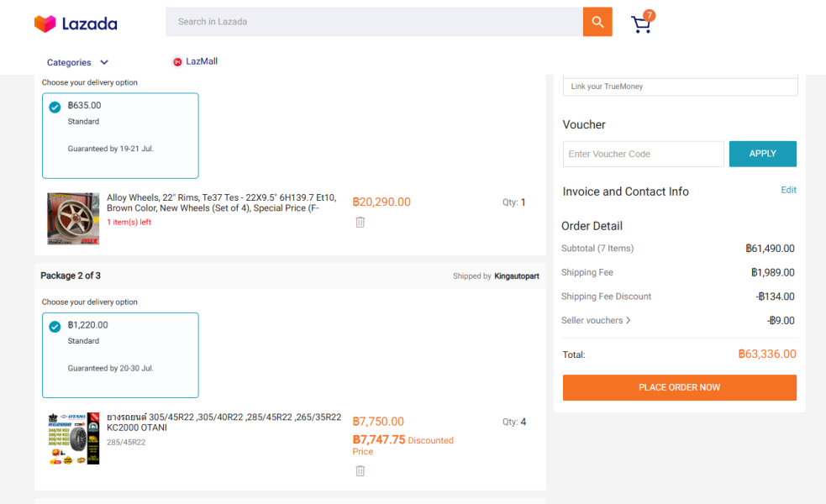Click the Guaranteed by 19-21 Jul. text
Viewport: 826px width, 504px height.
click(111, 149)
